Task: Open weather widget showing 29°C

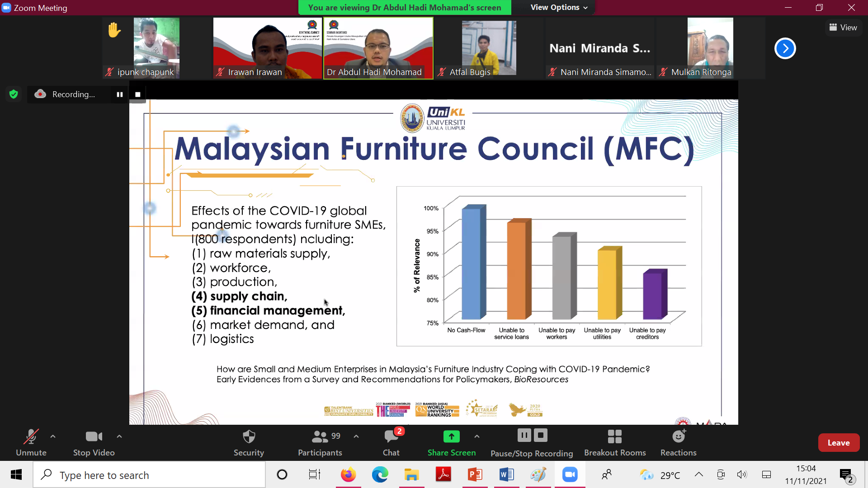Action: pos(660,475)
